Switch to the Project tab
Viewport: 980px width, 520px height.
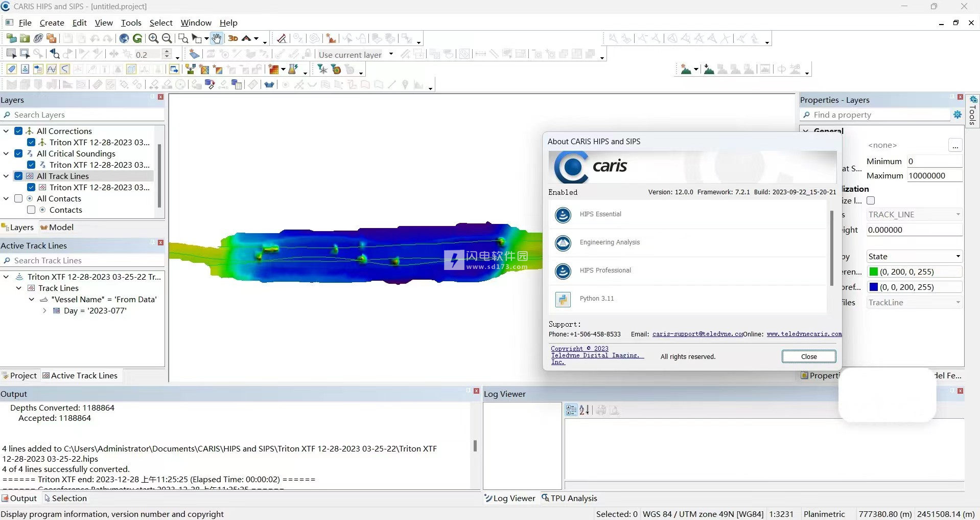[19, 375]
